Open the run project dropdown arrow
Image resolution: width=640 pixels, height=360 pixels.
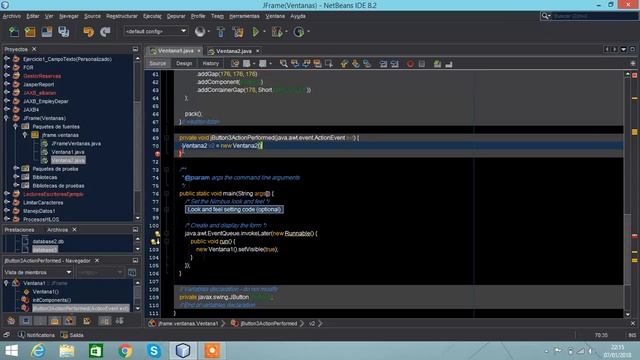(x=264, y=31)
